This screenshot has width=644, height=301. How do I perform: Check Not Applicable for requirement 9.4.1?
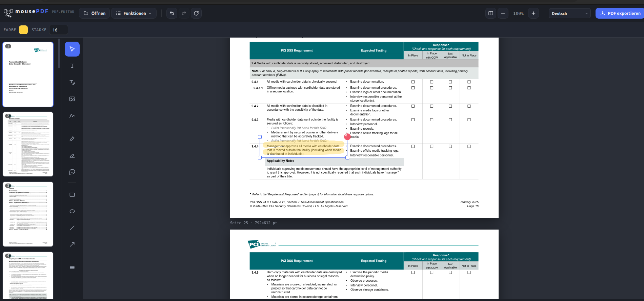point(450,82)
